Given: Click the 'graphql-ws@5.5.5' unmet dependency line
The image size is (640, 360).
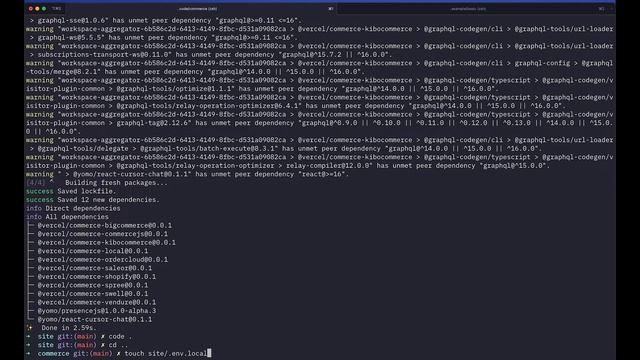Looking at the screenshot, I should 163,38.
